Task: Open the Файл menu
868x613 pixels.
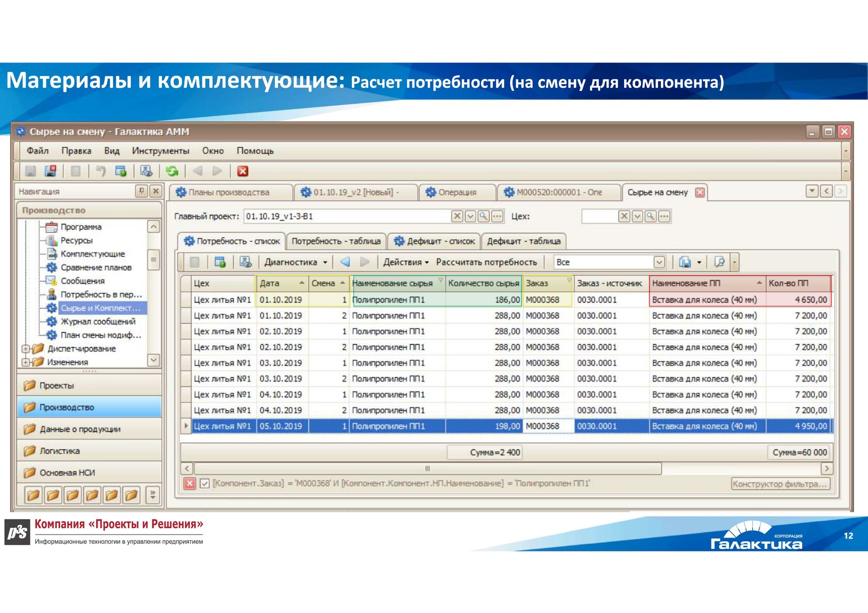Action: (38, 150)
